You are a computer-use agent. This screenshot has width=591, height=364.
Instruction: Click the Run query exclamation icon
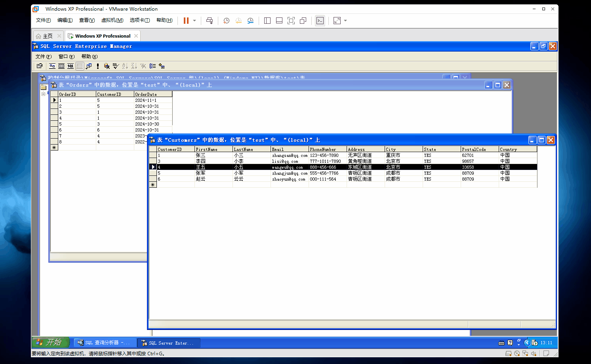click(x=98, y=66)
